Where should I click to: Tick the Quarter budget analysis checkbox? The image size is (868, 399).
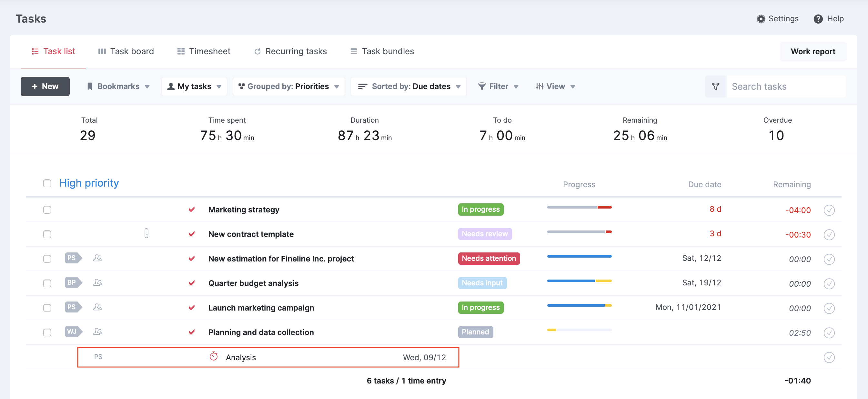coord(47,284)
